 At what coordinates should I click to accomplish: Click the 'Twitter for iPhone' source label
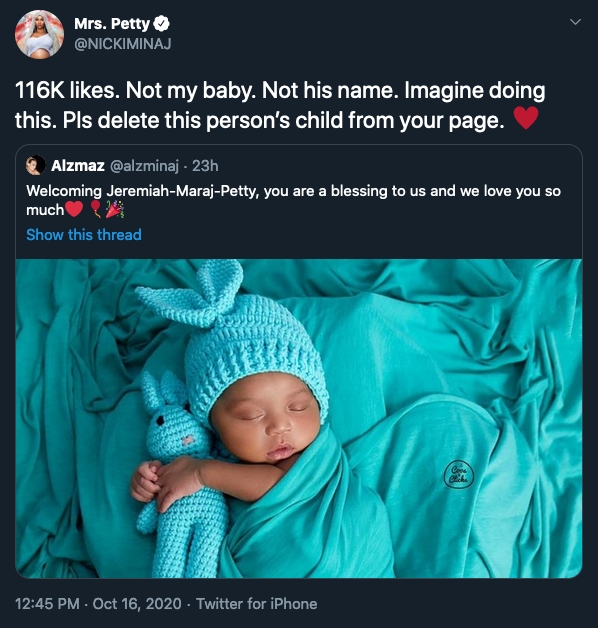pyautogui.click(x=256, y=604)
